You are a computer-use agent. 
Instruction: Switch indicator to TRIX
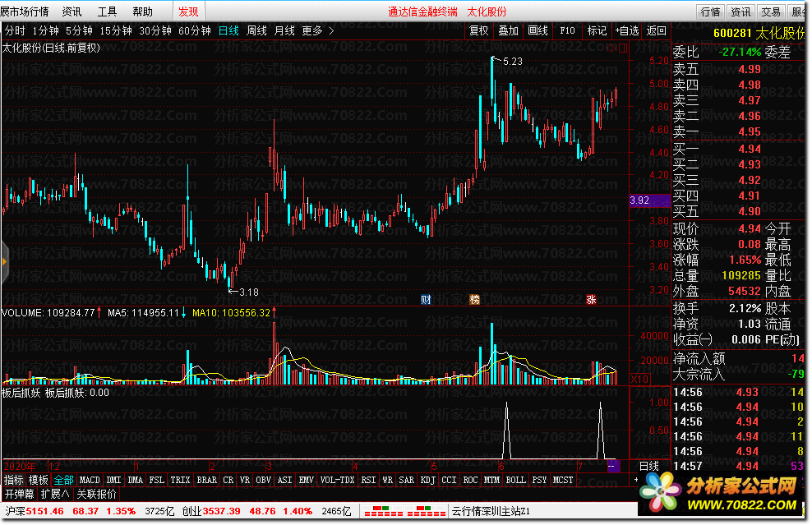[180, 480]
